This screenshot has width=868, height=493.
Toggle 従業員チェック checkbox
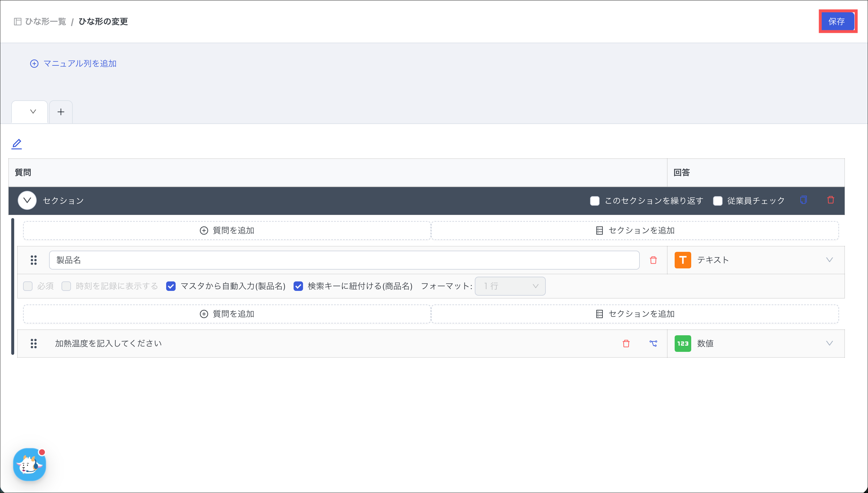718,201
